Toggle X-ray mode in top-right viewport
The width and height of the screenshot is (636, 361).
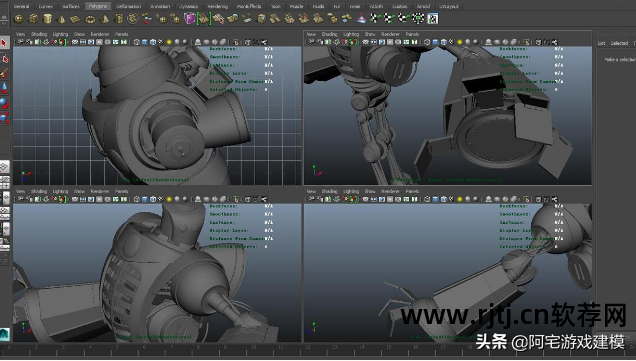538,42
